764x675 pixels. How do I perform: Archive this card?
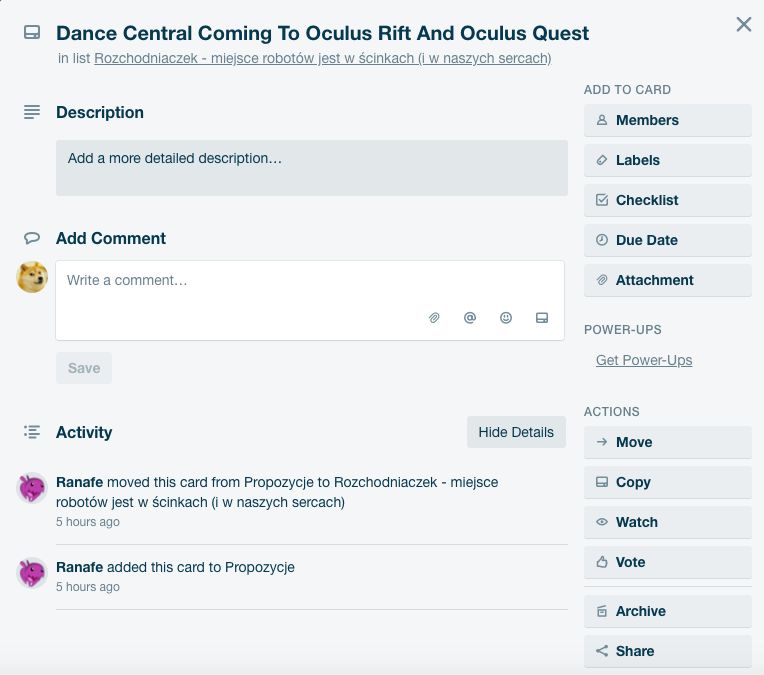(668, 611)
